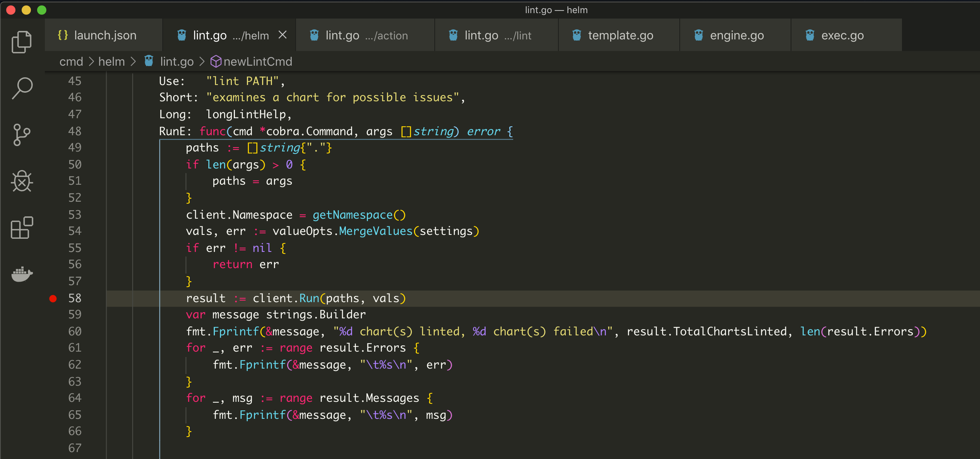
Task: Click the cube symbol icon before newLintCmd
Action: (216, 61)
